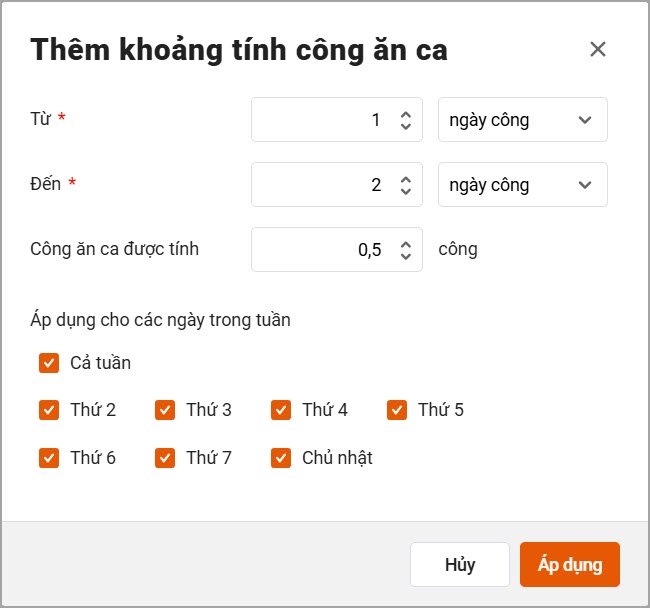Close the Thêm khoảng tính công ăn ca dialog
This screenshot has width=650, height=608.
click(x=598, y=49)
